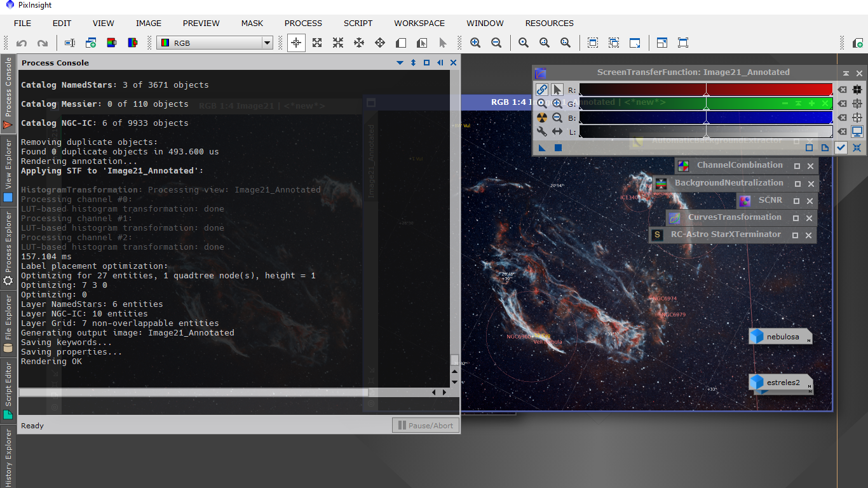Viewport: 868px width, 488px height.
Task: Open the SCRIPT menu
Action: click(358, 23)
